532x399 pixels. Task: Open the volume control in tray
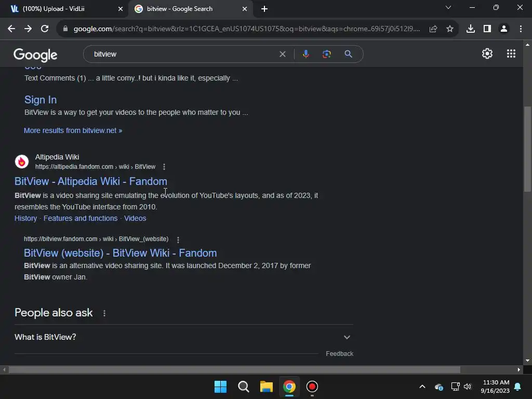pos(468,387)
